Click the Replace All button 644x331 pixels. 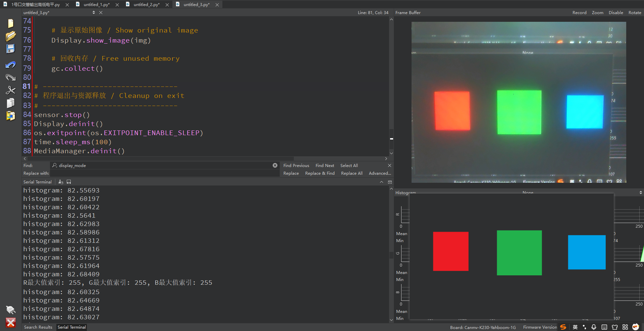point(352,173)
